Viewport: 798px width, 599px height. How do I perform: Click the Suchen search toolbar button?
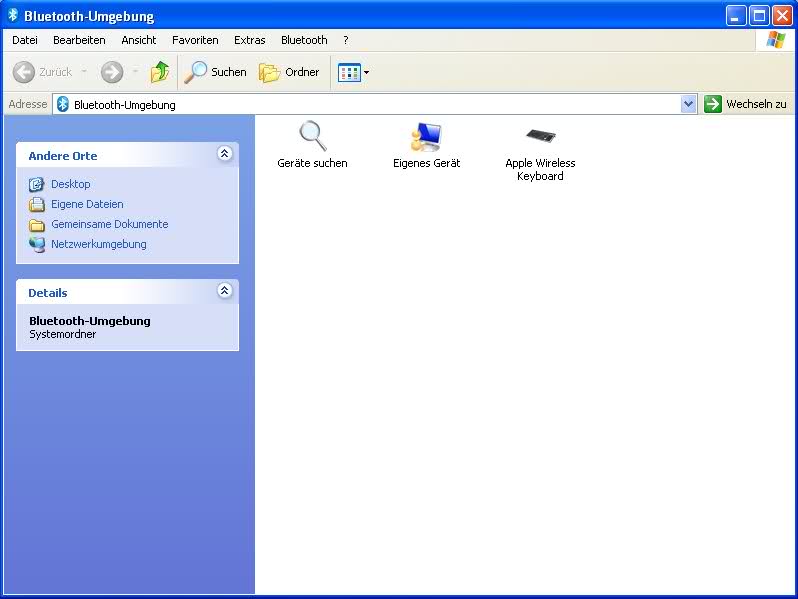[x=215, y=72]
